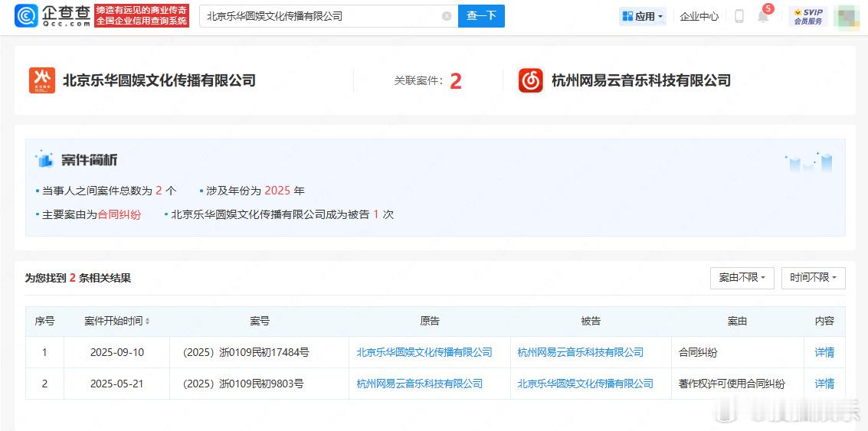Image resolution: width=868 pixels, height=431 pixels.
Task: Expand the 案由不限 filter dropdown
Action: [x=742, y=278]
